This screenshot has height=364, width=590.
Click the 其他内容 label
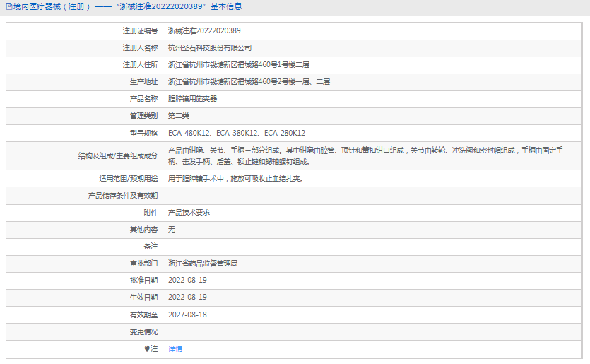coord(143,230)
